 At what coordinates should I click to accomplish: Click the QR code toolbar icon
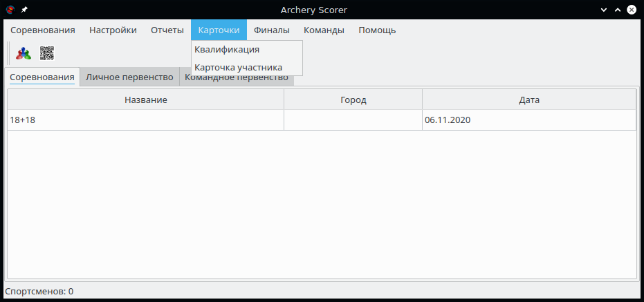46,53
